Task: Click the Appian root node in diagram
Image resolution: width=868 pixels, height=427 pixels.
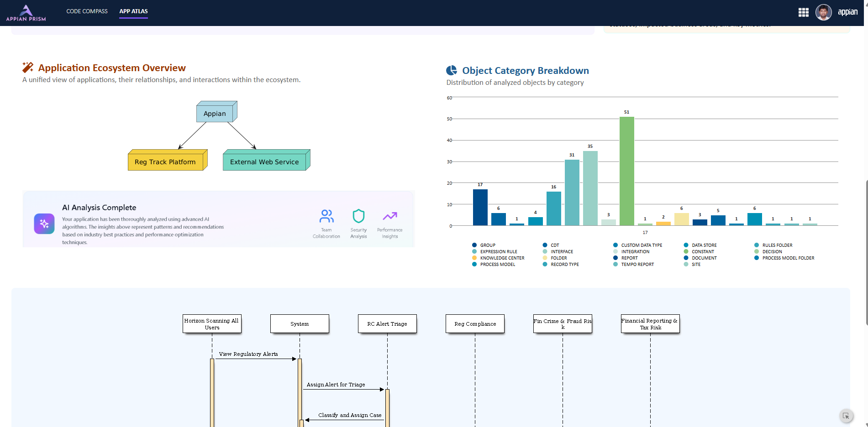Action: pos(215,114)
